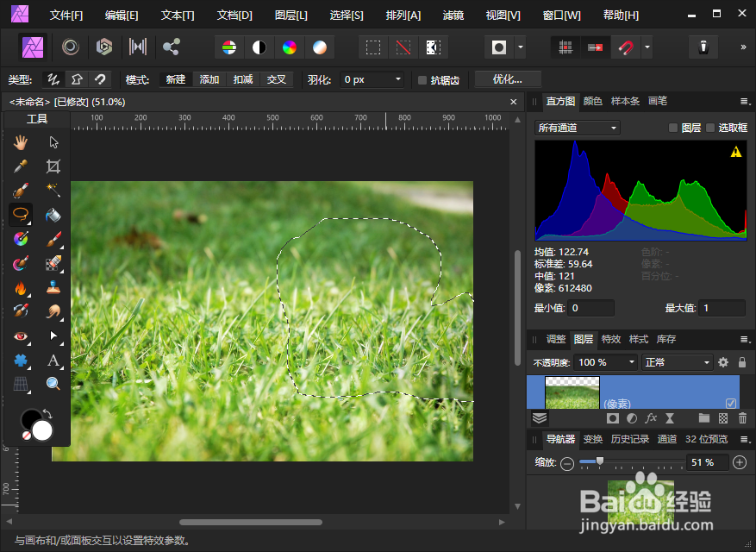Toggle visibility of the 像素 layer

tap(731, 402)
